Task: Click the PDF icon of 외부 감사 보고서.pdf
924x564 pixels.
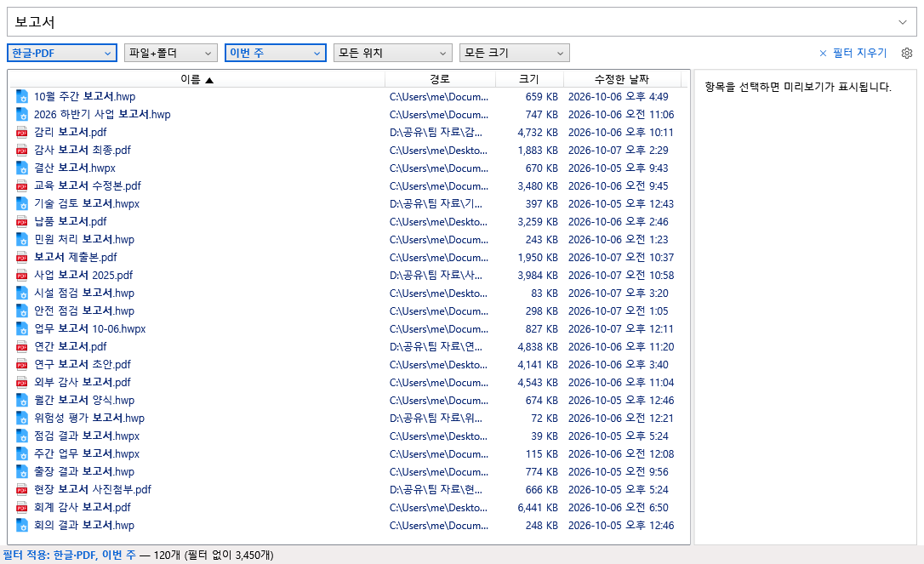Action: pos(22,383)
